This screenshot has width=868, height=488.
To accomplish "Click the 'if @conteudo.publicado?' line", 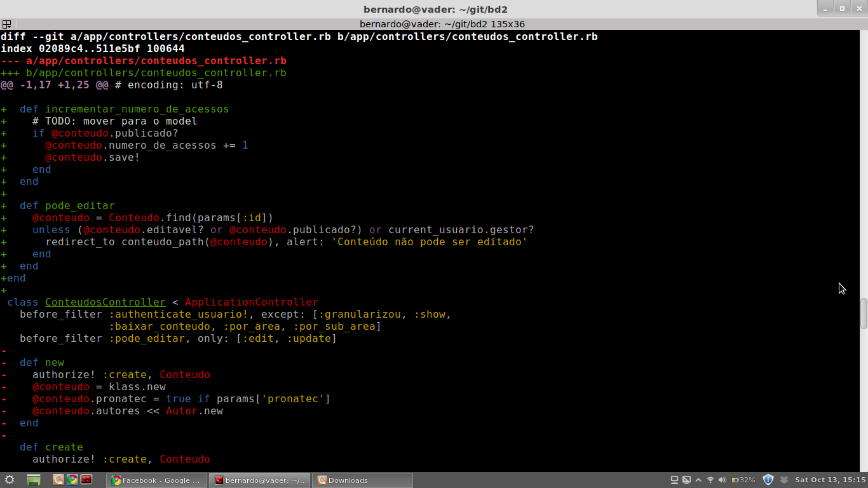I will 105,133.
